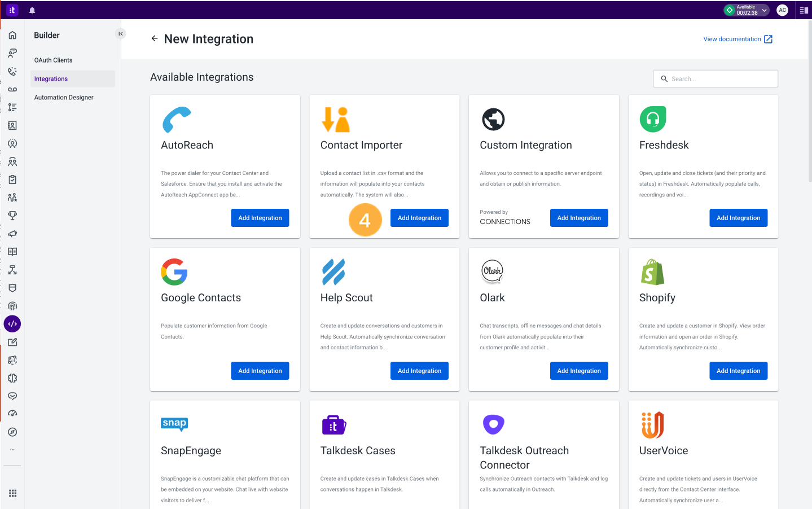The height and width of the screenshot is (509, 812).
Task: Open the notifications bell in the top bar
Action: [x=32, y=10]
